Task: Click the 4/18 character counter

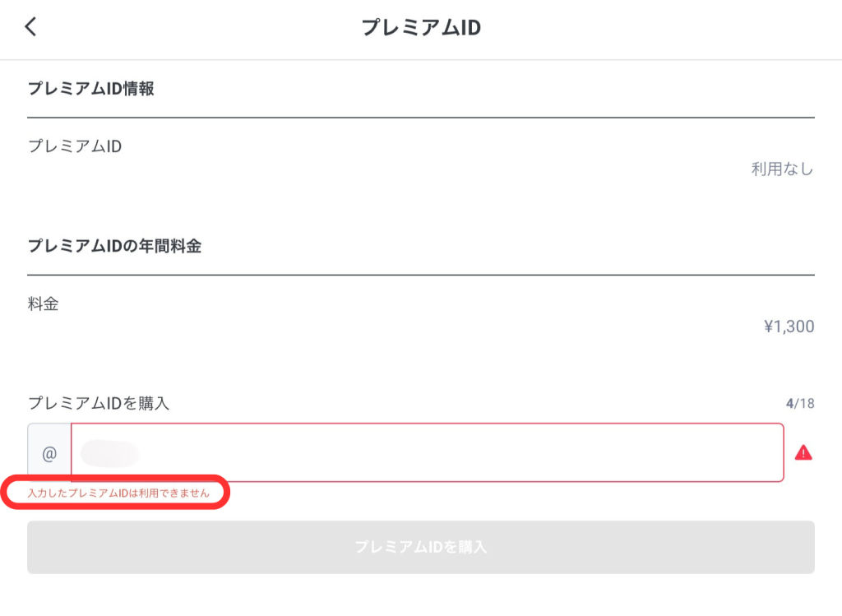Action: (x=799, y=402)
